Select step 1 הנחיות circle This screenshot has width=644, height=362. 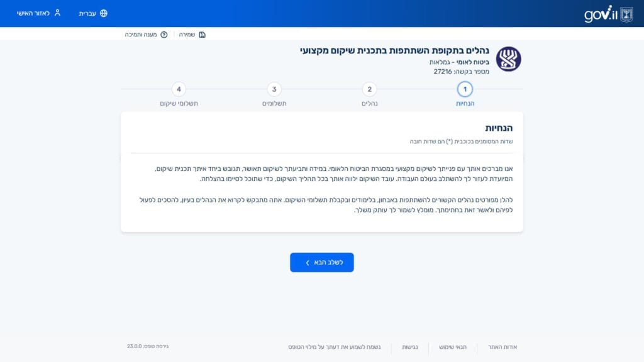coord(465,89)
